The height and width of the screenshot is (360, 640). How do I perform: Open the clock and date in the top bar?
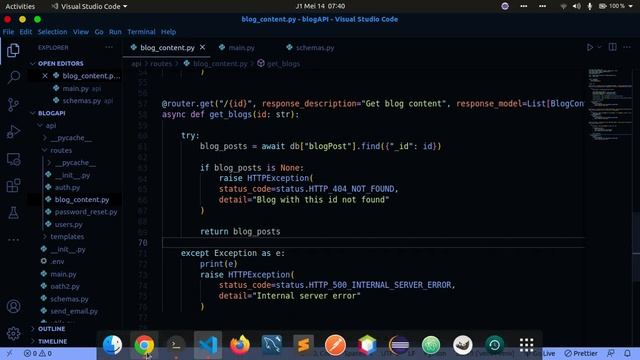[x=320, y=6]
